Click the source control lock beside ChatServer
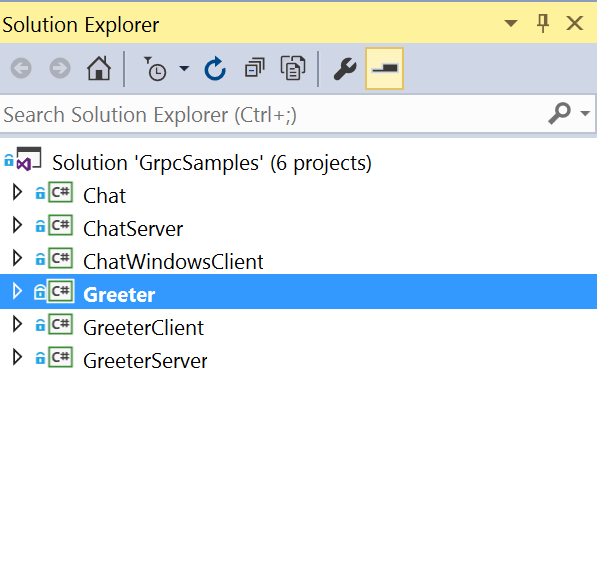597x561 pixels. coord(40,226)
